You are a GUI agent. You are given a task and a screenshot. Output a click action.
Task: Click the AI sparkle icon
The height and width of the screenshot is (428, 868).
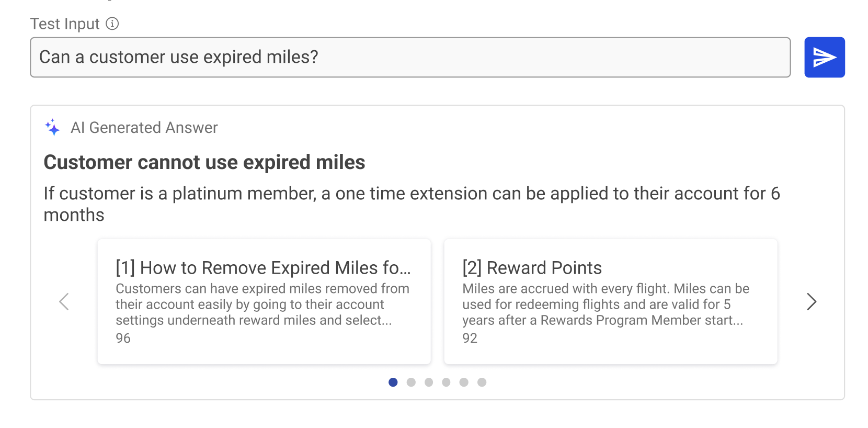(x=53, y=127)
